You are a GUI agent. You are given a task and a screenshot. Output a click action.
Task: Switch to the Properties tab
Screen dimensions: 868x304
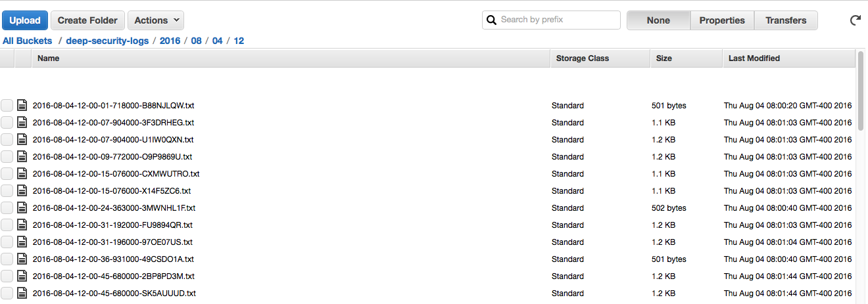[722, 20]
